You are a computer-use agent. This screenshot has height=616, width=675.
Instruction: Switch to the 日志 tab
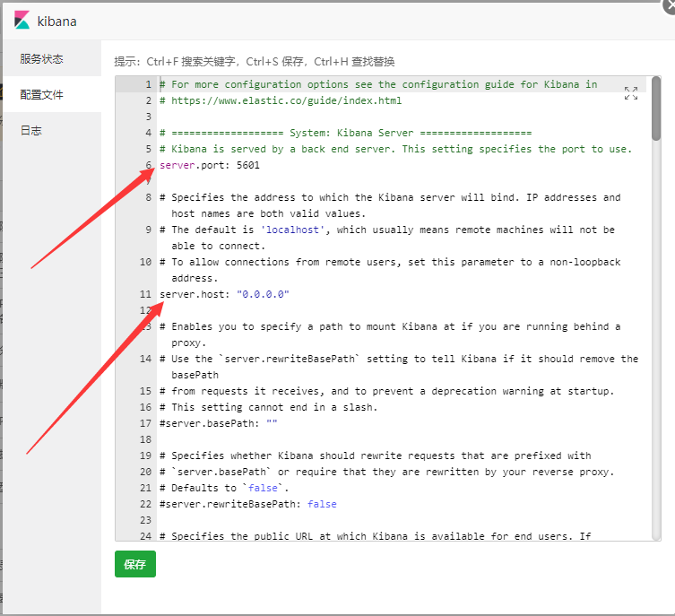(x=52, y=130)
